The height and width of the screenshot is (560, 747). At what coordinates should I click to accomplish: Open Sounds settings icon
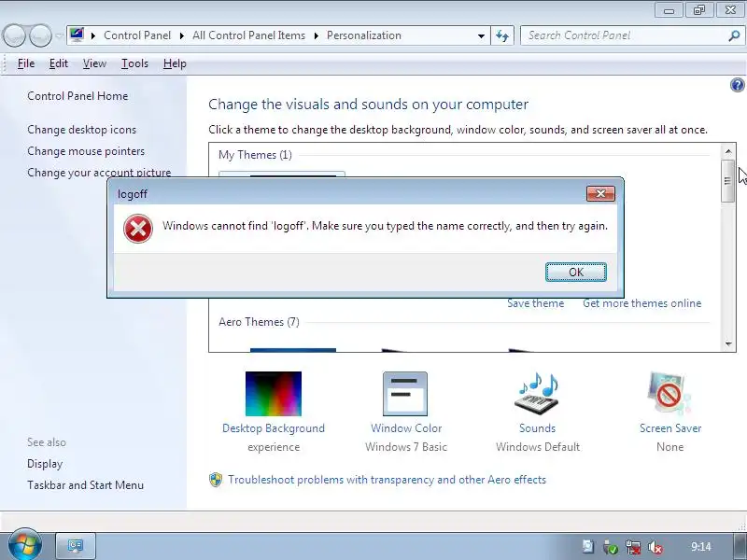tap(537, 394)
